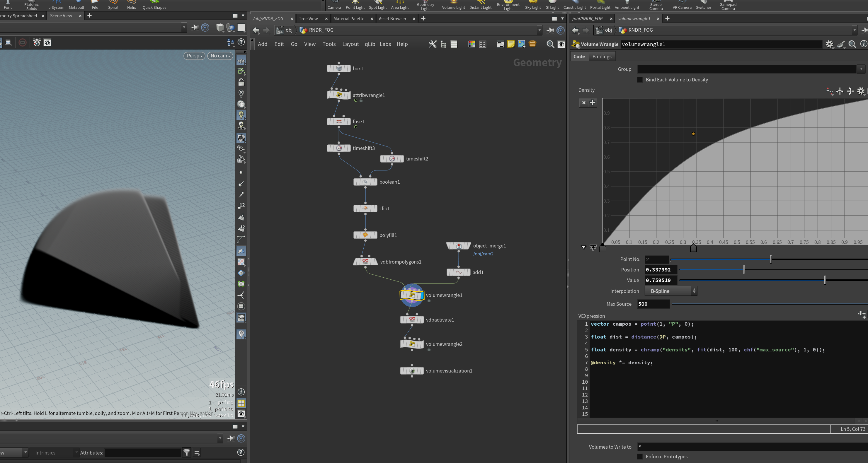
Task: Open the No cam camera dropdown
Action: pos(220,56)
